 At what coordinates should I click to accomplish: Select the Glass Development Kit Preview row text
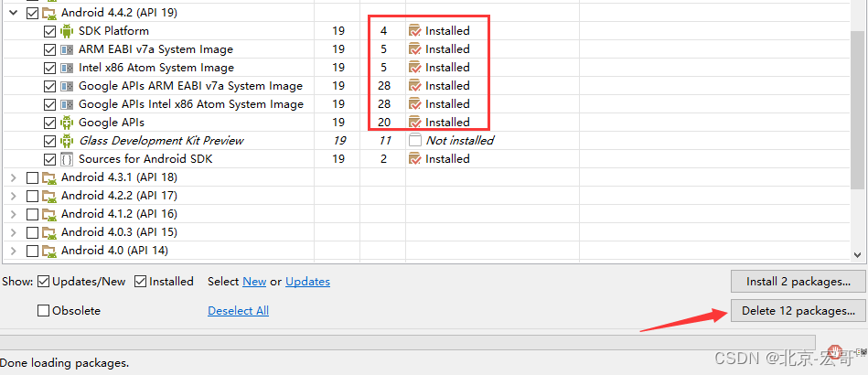[x=161, y=141]
